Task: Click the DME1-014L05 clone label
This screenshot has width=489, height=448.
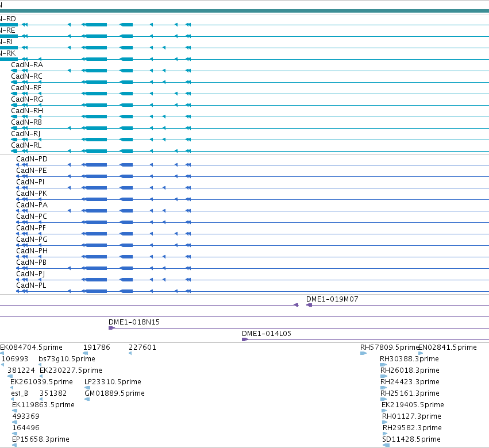Action: (267, 334)
